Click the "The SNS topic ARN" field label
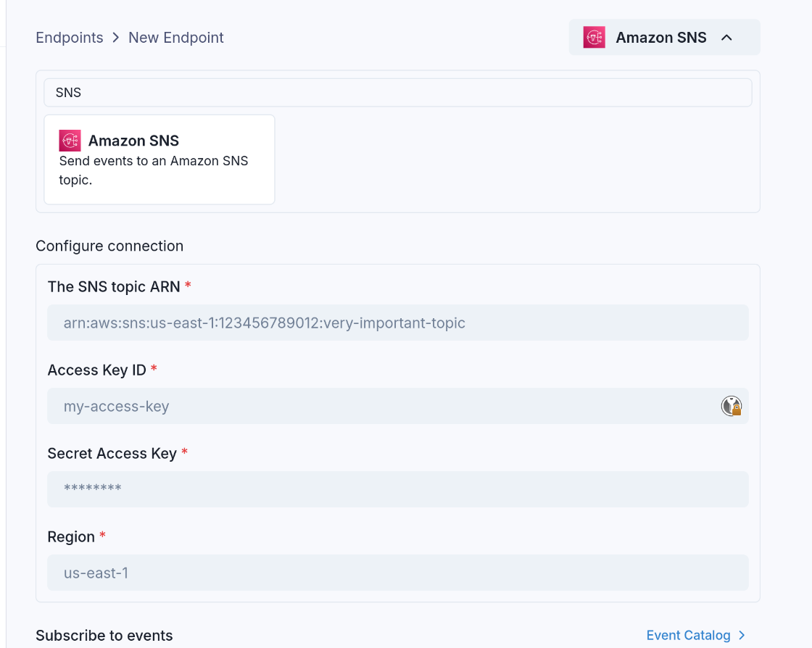This screenshot has height=648, width=812. (x=114, y=287)
